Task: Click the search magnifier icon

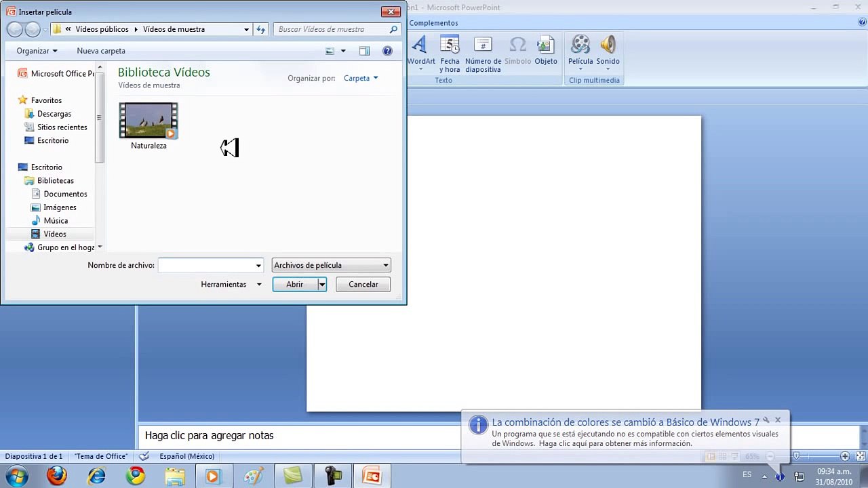Action: [393, 29]
